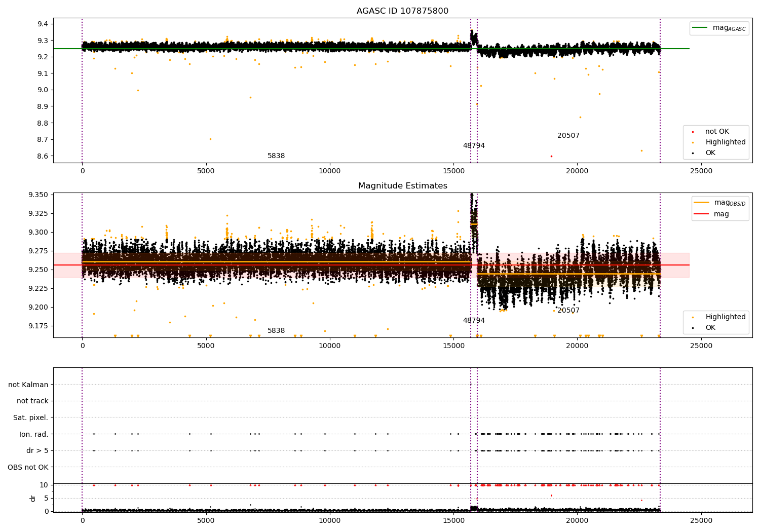The image size is (760, 532).
Task: Select the 'not track' y-axis label
Action: point(32,401)
